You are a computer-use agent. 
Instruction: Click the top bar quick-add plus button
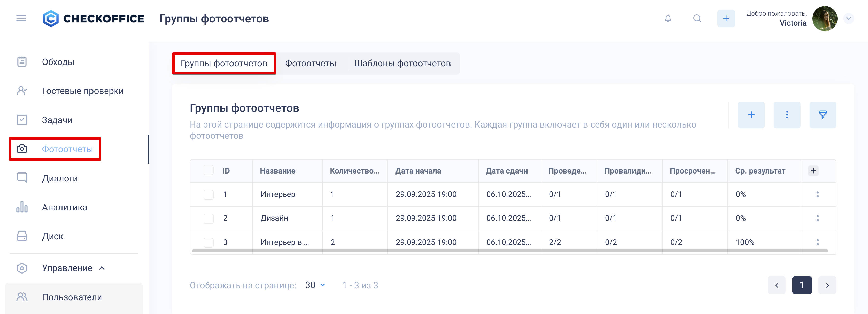[x=726, y=18]
